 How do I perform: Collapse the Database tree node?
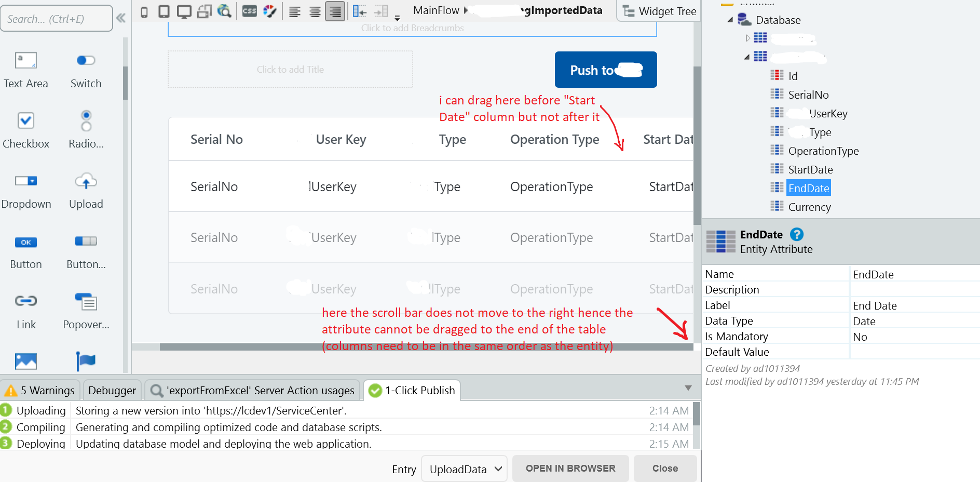730,20
